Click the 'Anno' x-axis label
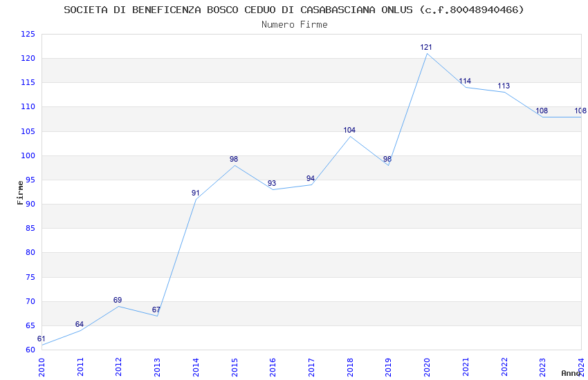 tap(571, 373)
